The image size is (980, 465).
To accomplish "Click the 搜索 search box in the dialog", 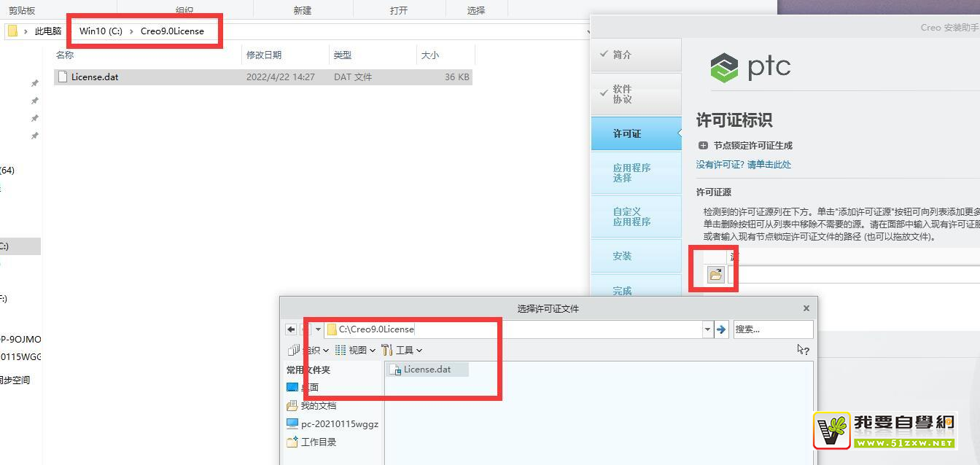I will pyautogui.click(x=773, y=329).
